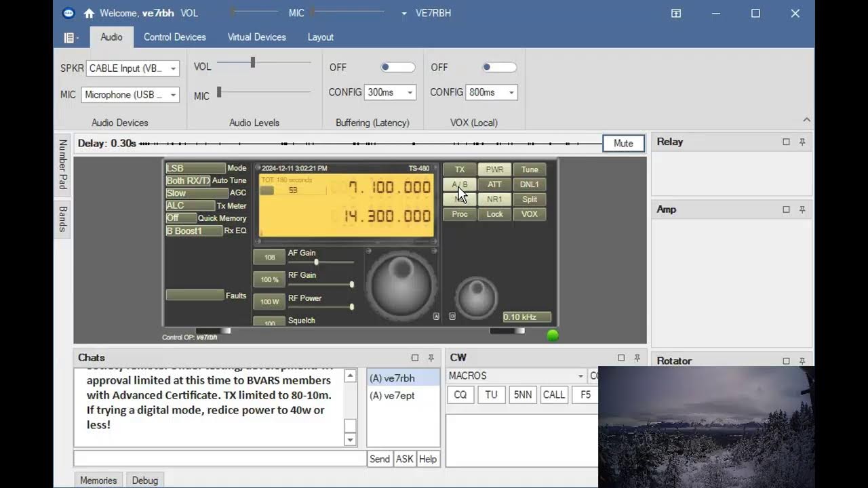Click the ribbon display options icon
The width and height of the screenshot is (868, 488).
[x=676, y=14]
